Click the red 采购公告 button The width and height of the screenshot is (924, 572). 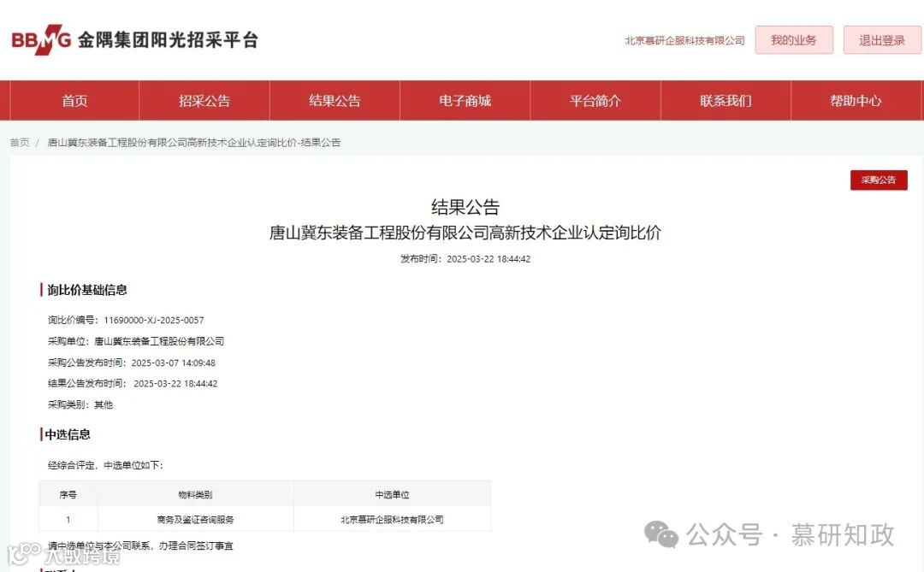(x=879, y=180)
